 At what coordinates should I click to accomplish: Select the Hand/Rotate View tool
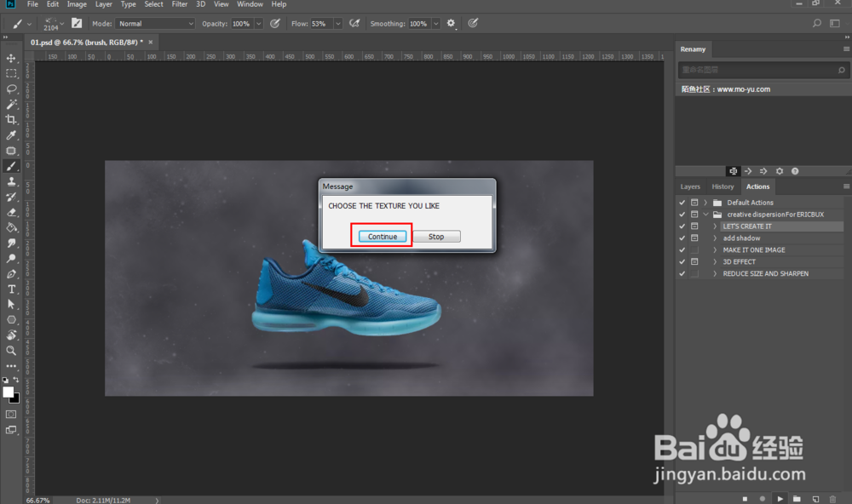coord(11,335)
